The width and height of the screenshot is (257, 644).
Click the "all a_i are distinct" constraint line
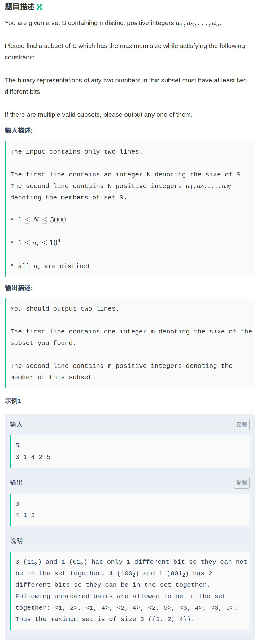point(54,266)
